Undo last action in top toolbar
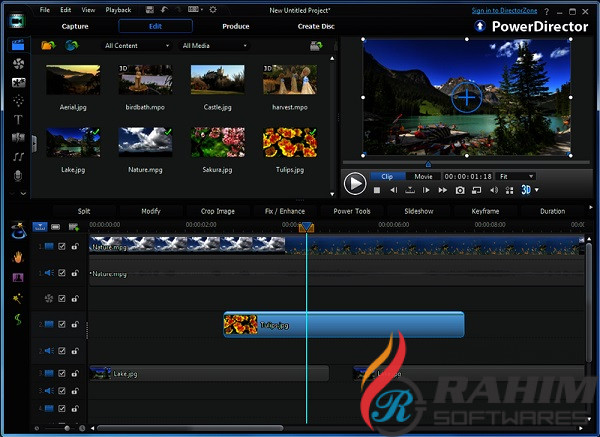This screenshot has width=600, height=437. (x=165, y=10)
